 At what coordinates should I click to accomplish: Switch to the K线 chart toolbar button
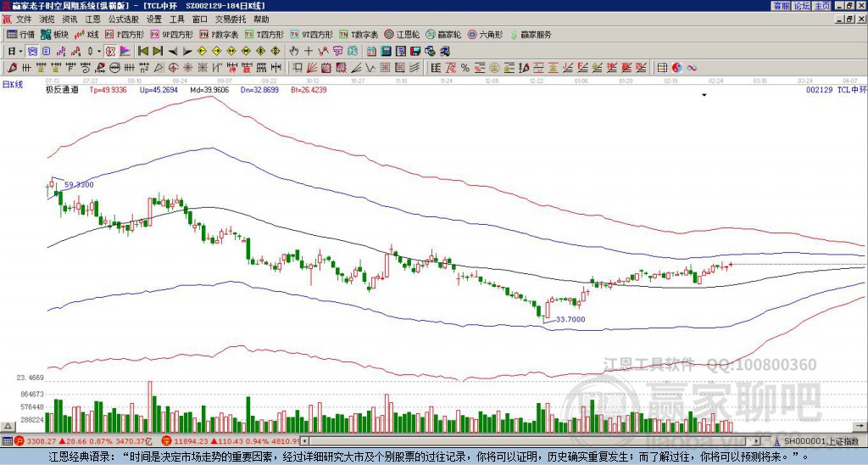point(87,34)
